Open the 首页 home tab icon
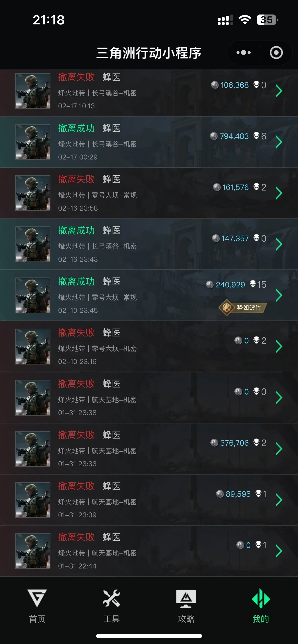This screenshot has width=298, height=644. 37,598
